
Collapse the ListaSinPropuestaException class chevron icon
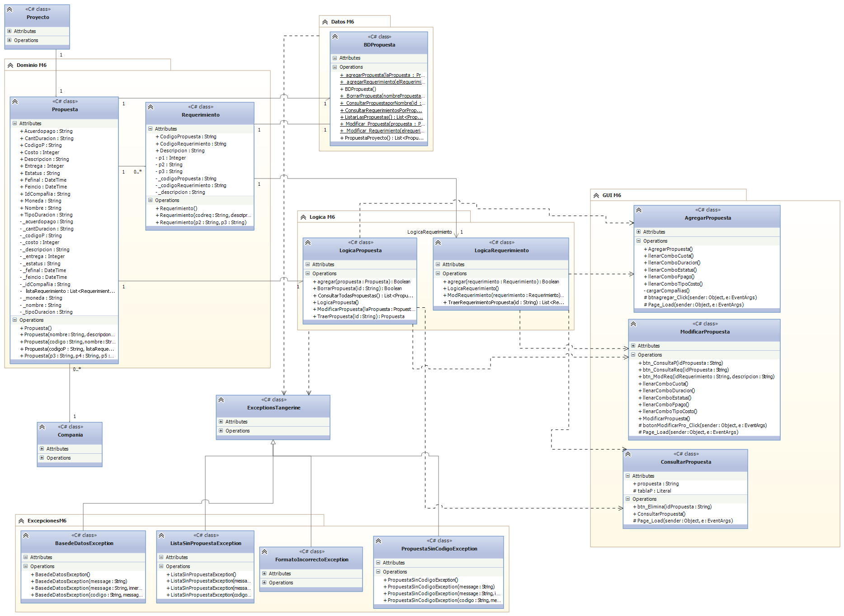tap(161, 536)
